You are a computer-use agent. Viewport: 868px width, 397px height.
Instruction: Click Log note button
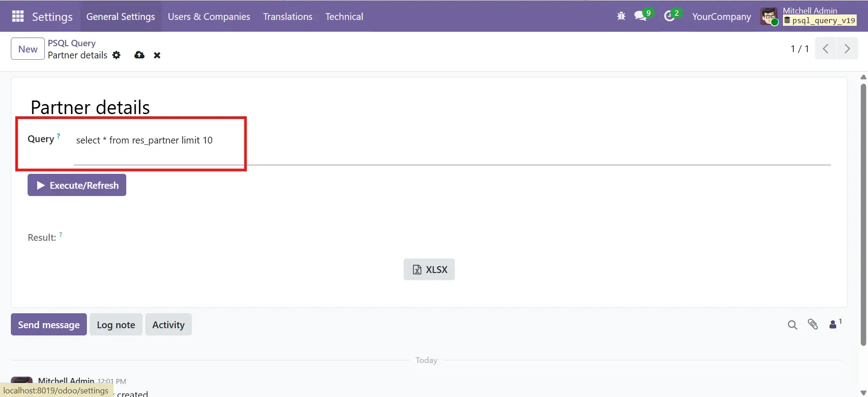click(x=116, y=325)
